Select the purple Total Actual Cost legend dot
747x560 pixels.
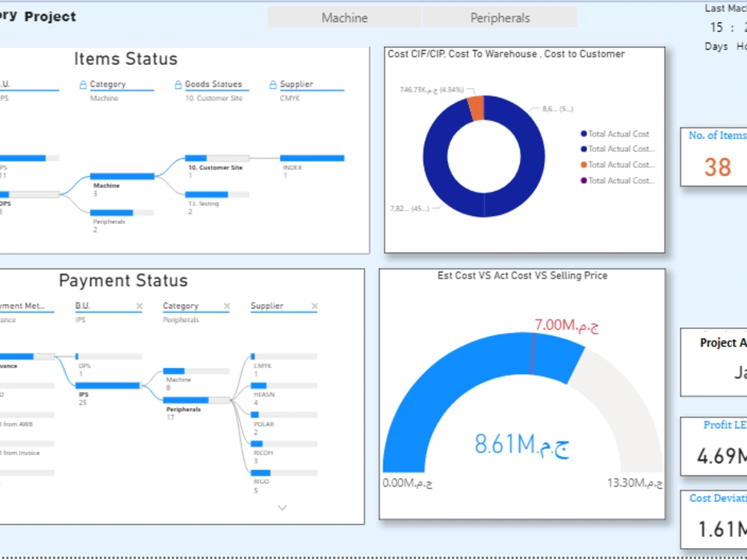point(583,181)
